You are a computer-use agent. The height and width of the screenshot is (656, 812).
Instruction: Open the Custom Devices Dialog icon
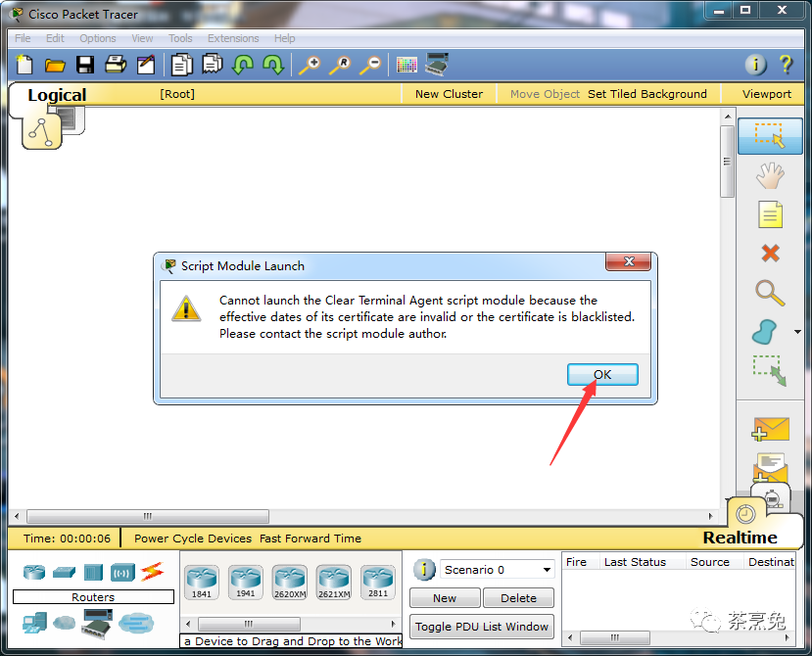point(437,65)
